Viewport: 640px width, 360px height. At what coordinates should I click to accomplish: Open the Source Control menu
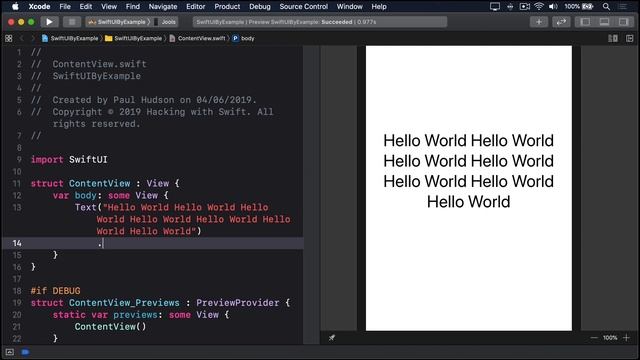303,7
